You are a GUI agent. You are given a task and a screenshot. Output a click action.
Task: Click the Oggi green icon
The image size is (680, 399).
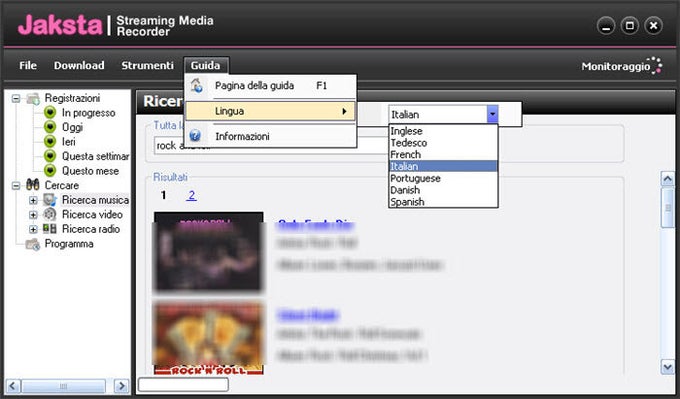coord(50,127)
